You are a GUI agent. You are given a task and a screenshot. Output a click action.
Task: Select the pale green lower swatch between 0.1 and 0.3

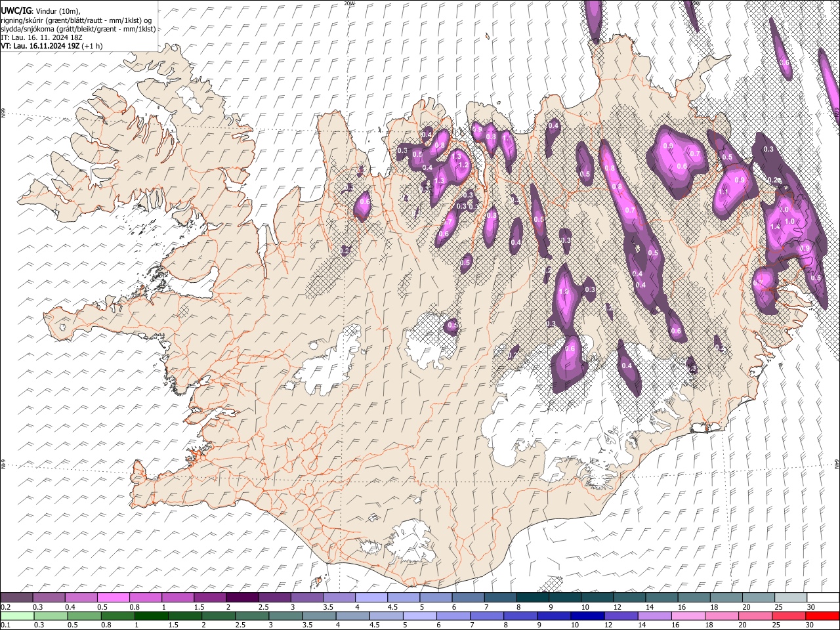[x=17, y=616]
